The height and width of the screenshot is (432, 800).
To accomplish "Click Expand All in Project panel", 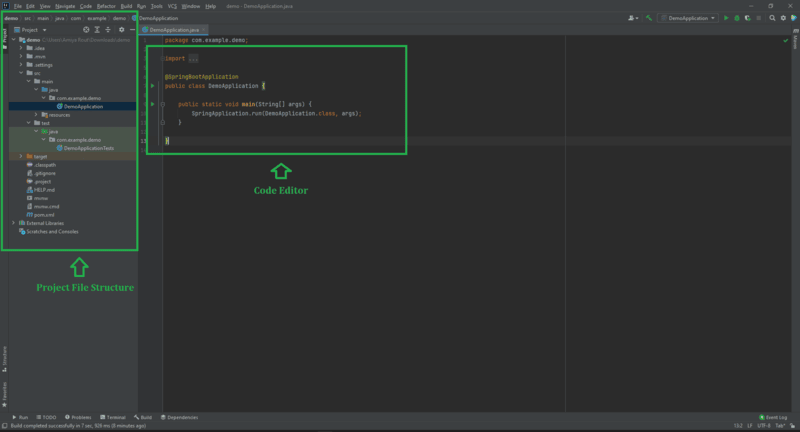I will coord(97,30).
